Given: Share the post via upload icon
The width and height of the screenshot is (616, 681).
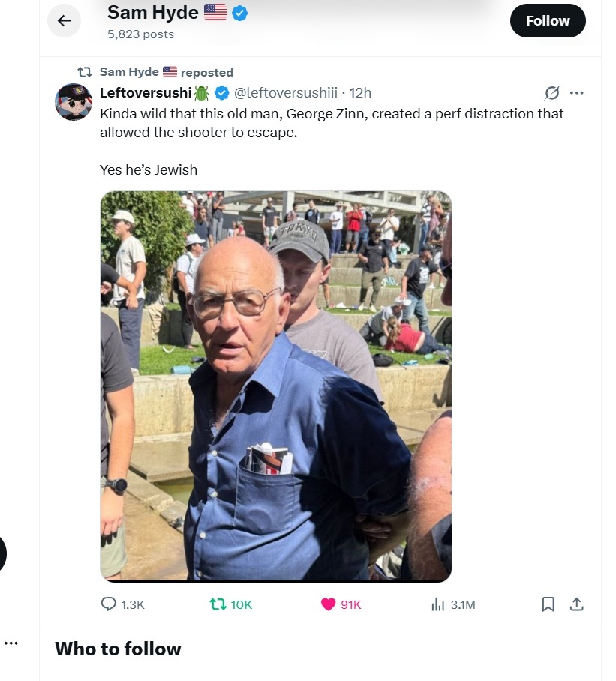Looking at the screenshot, I should coord(576,604).
